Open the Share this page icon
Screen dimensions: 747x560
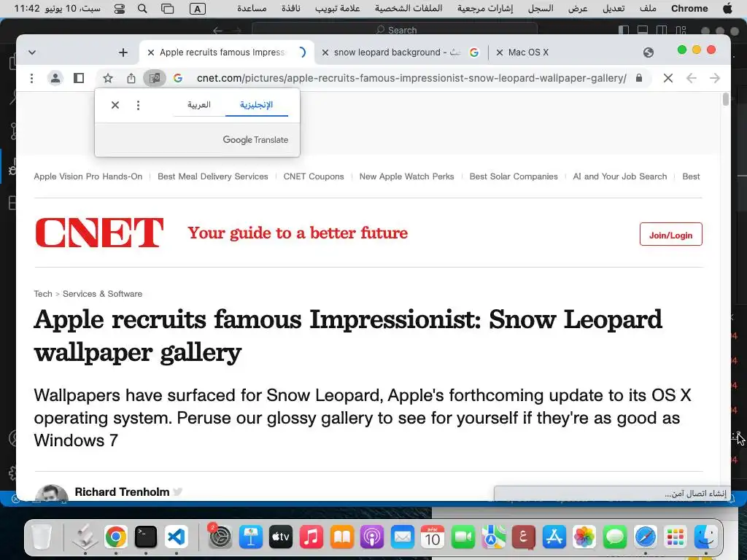point(131,78)
